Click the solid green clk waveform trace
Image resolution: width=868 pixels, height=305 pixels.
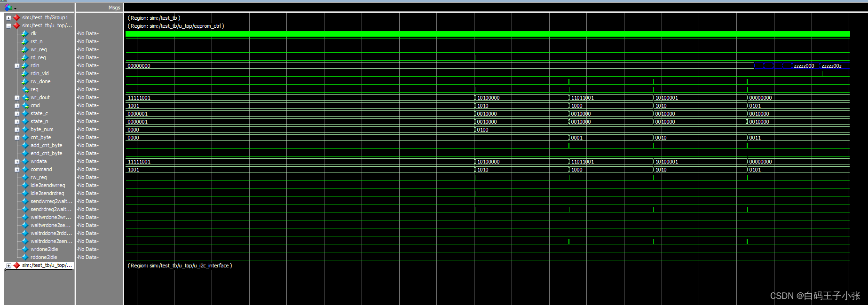tap(488, 34)
